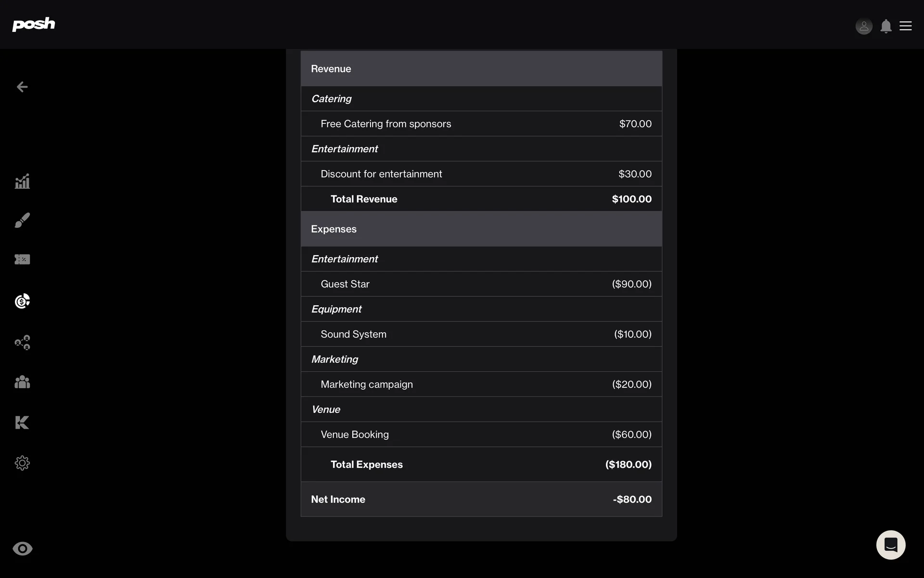Open the affiliate network sharing icon

(x=22, y=342)
